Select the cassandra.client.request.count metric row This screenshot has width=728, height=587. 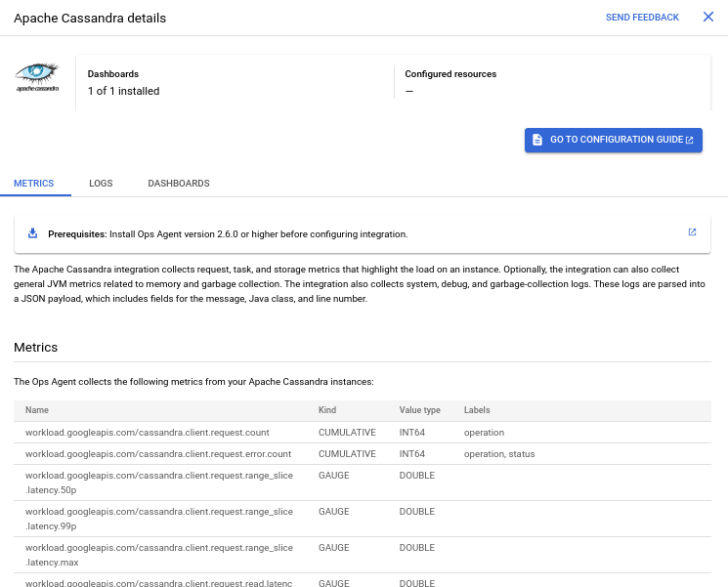(147, 432)
